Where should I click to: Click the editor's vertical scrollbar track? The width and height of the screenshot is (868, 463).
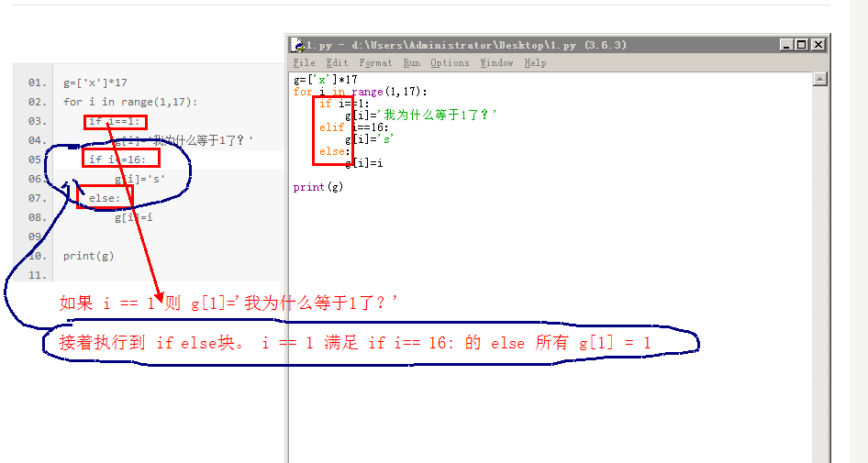[x=819, y=275]
